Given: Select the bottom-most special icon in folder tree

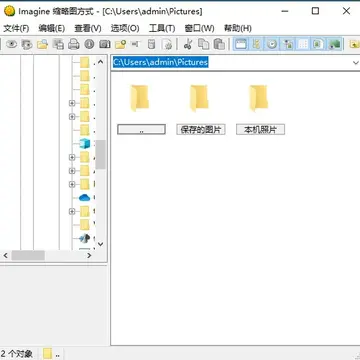Looking at the screenshot, I should click(x=85, y=238).
